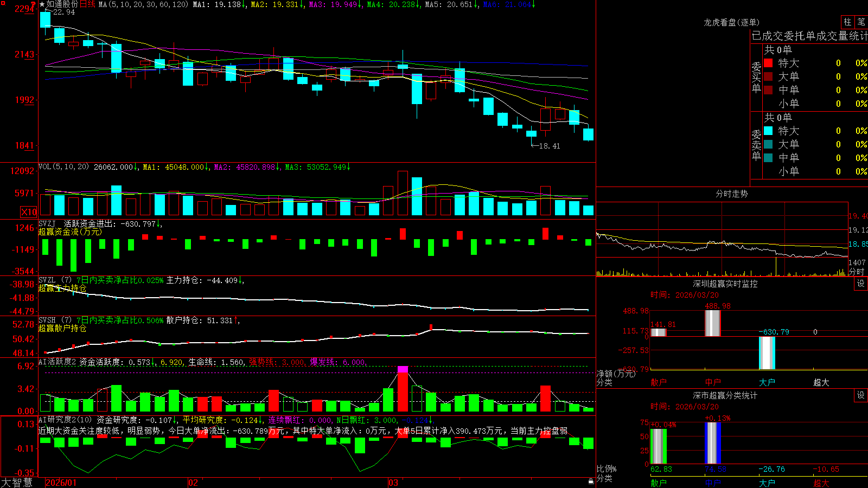Click the teal 中单 sell-order swatch
This screenshot has width=868, height=488.
click(x=768, y=158)
